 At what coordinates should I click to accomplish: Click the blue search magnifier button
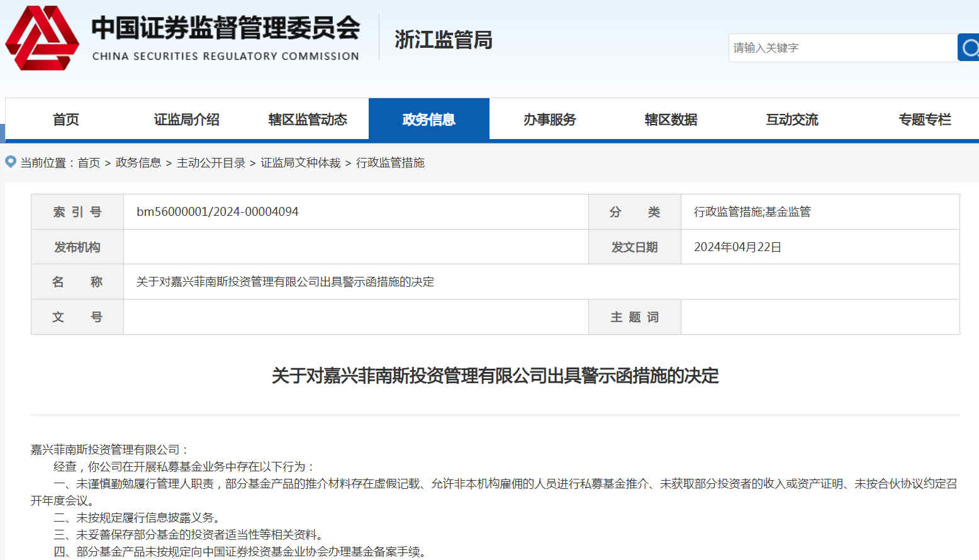click(969, 48)
